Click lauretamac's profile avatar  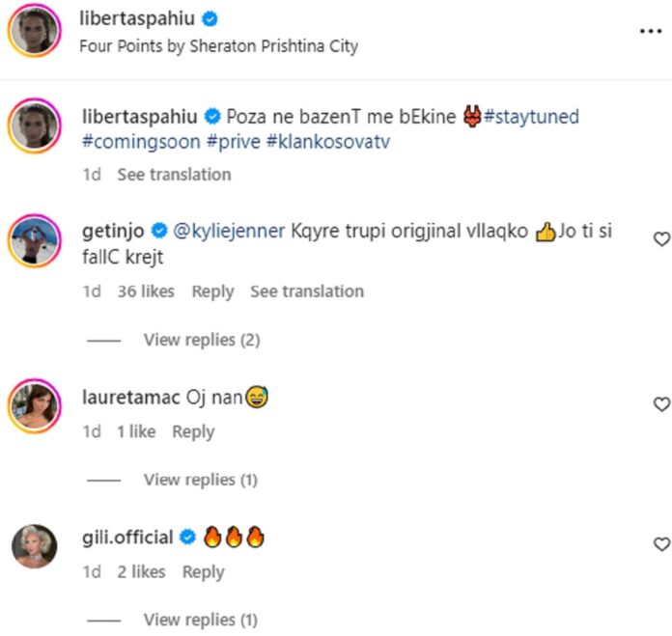[35, 406]
